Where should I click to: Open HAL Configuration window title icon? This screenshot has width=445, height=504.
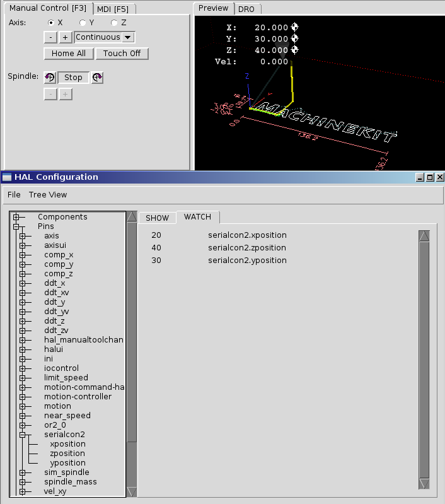coord(7,177)
